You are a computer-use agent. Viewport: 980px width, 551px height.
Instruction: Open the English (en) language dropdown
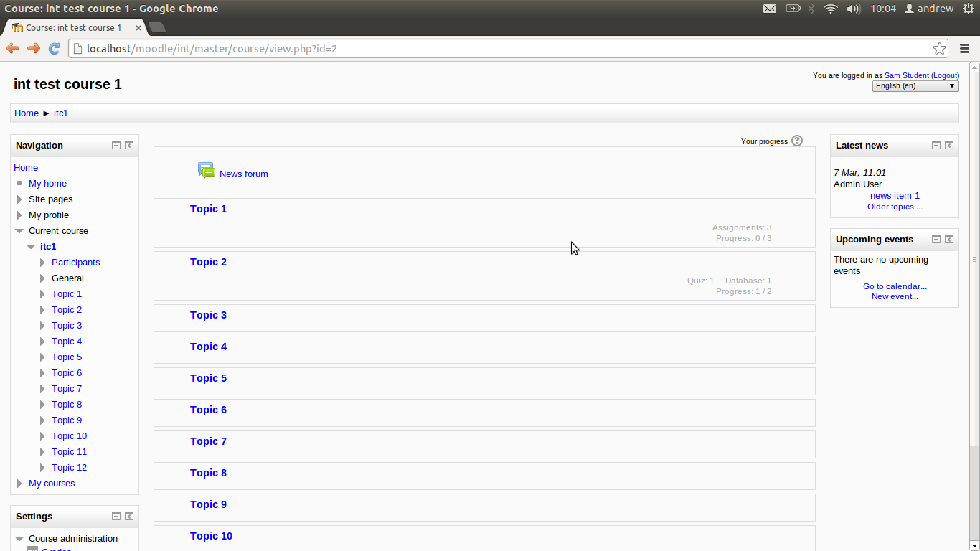[x=915, y=85]
